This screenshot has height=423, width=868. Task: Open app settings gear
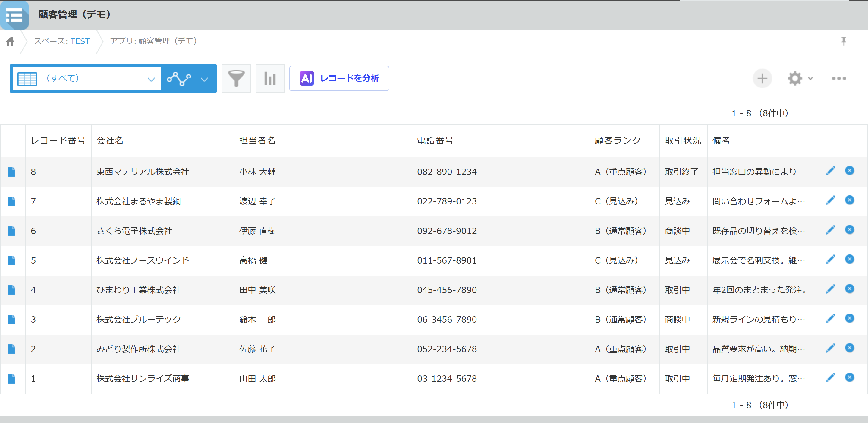coord(795,78)
